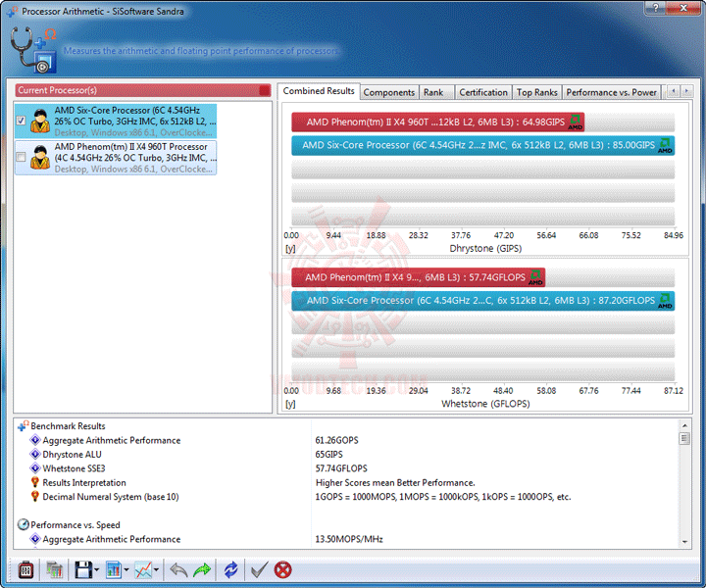Open the save icon dropdown arrow
This screenshot has height=588, width=706.
[96, 570]
